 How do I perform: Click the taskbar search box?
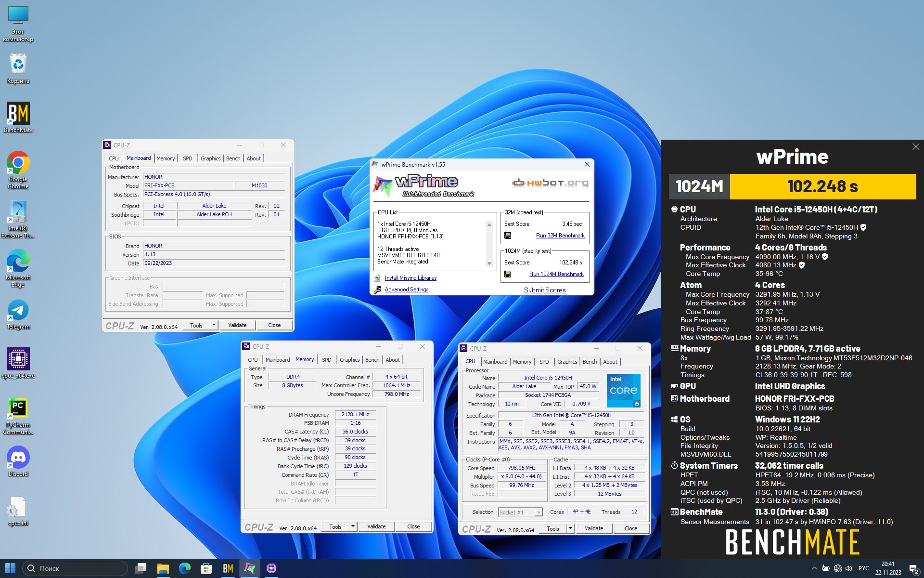tap(75, 568)
